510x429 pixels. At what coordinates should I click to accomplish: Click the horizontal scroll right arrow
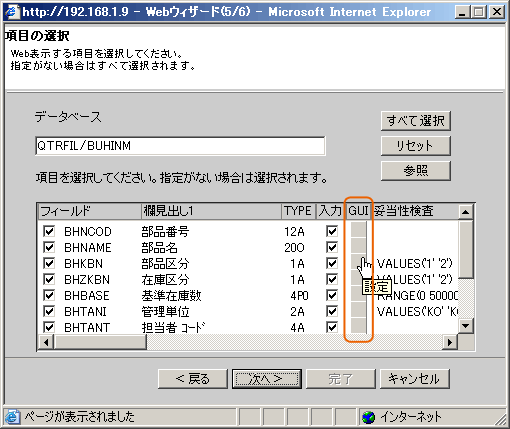[x=450, y=342]
